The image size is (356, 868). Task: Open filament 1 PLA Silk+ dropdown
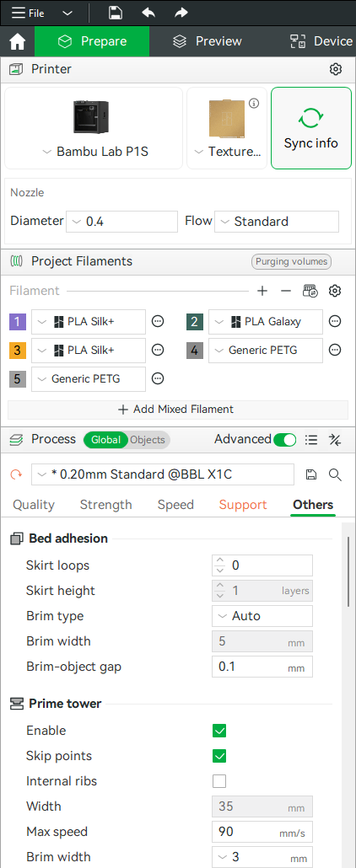point(89,322)
